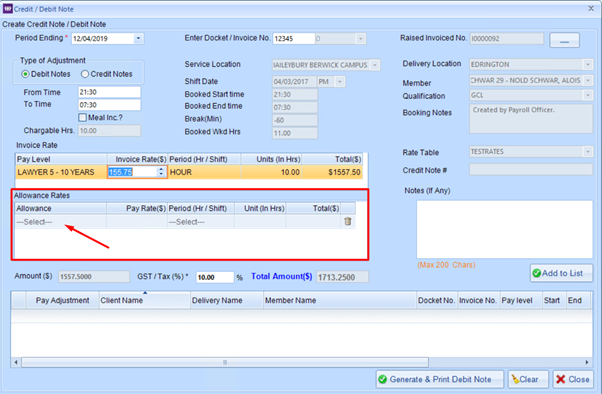The image size is (602, 394).
Task: Click the trash icon in Allowance Rates row
Action: click(x=348, y=221)
